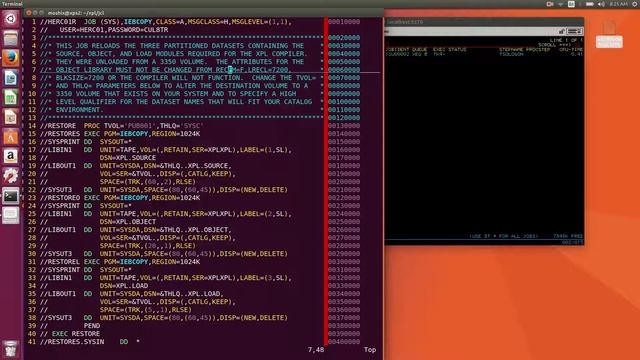Click the text cursor on line 7
640x360 pixels.
point(230,70)
